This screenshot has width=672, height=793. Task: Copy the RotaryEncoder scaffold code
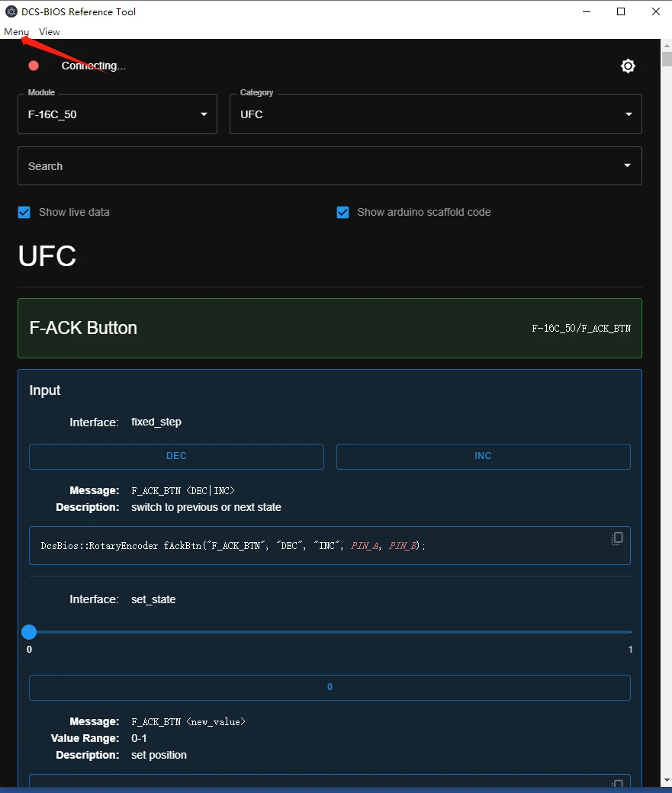(x=617, y=538)
